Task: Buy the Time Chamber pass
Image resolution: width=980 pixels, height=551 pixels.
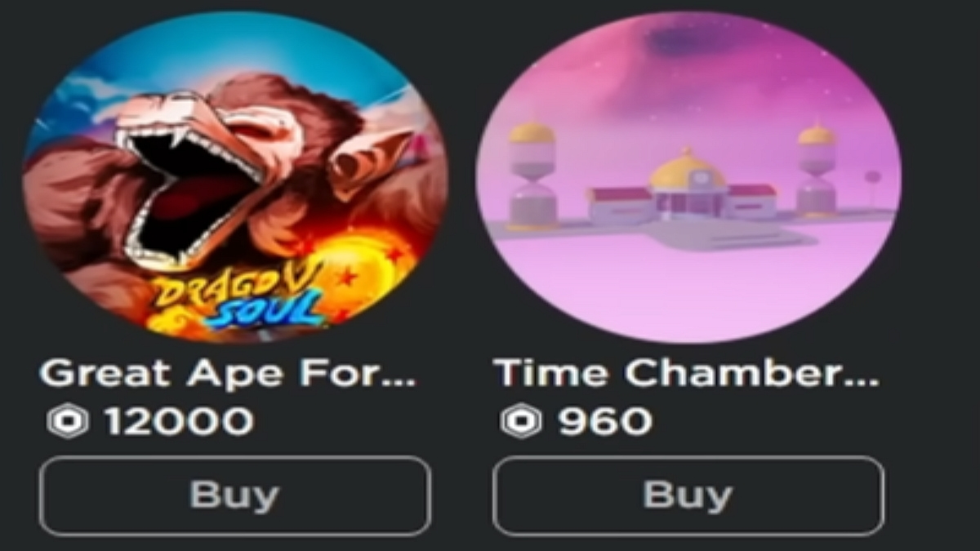Action: tap(688, 495)
